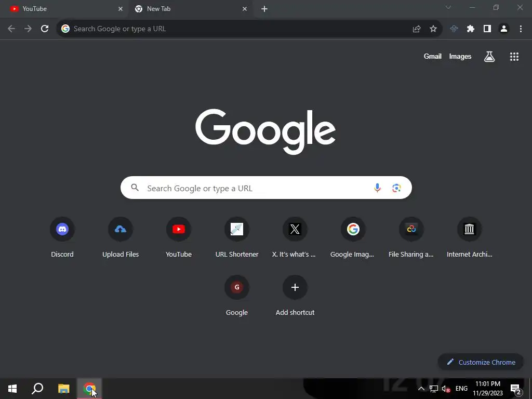Search by image with Google Lens
The width and height of the screenshot is (532, 399).
(x=396, y=188)
